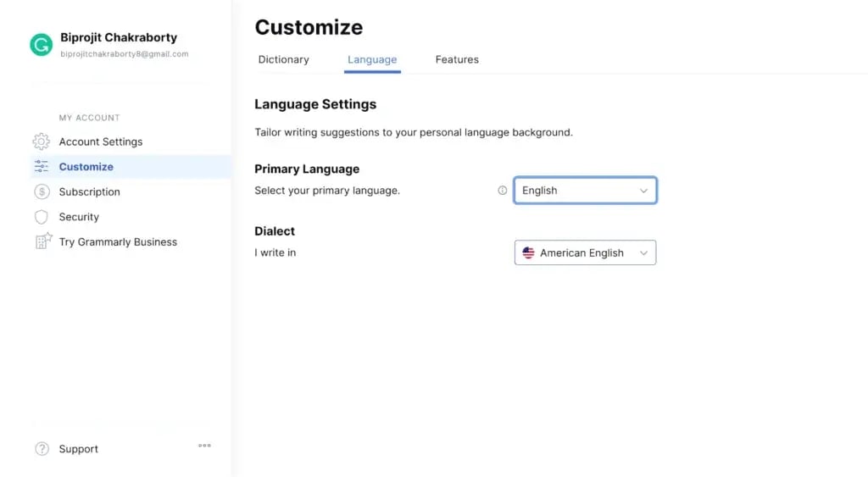Switch to the Features tab
868x477 pixels.
pos(457,59)
